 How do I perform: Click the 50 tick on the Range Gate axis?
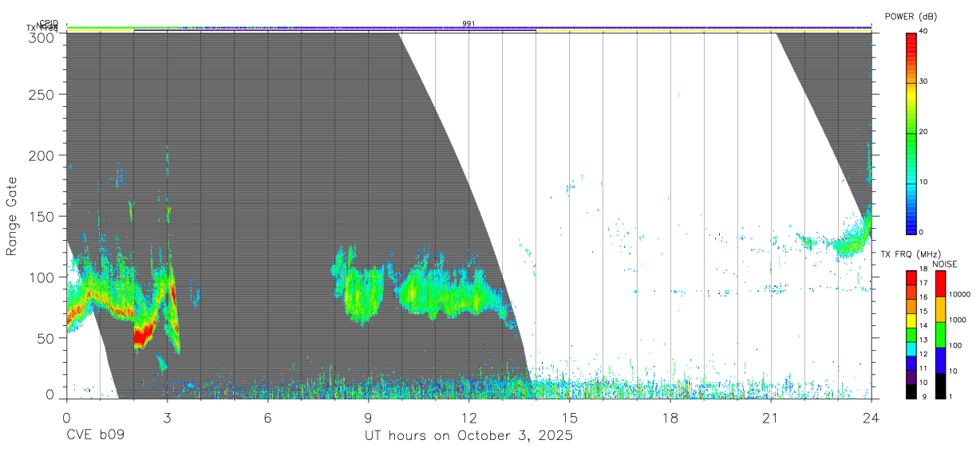click(x=47, y=338)
